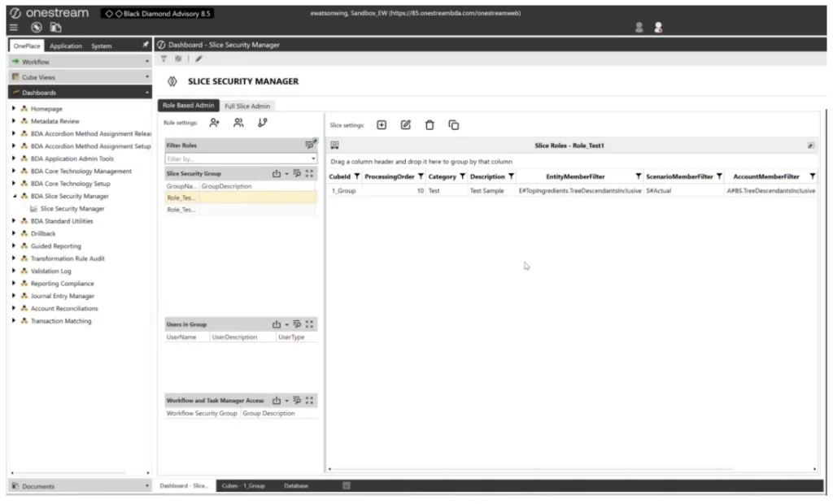Image resolution: width=833 pixels, height=504 pixels.
Task: Click the grid icon left of Slice Roles title
Action: [x=334, y=146]
